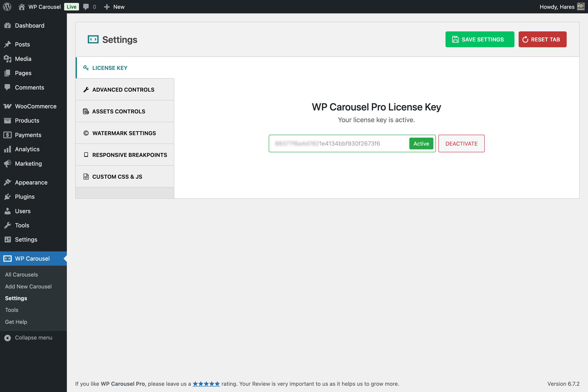
Task: Open Add New Carousel submenu item
Action: [x=28, y=287]
